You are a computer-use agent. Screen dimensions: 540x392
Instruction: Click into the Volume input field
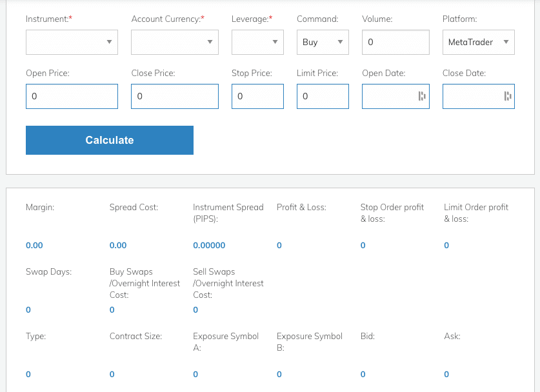coord(395,43)
